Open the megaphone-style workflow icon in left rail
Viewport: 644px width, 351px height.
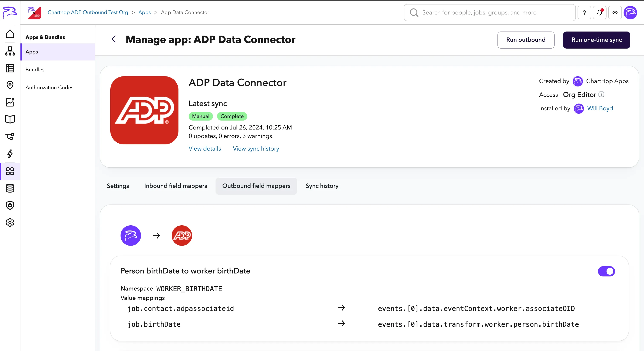pyautogui.click(x=10, y=137)
